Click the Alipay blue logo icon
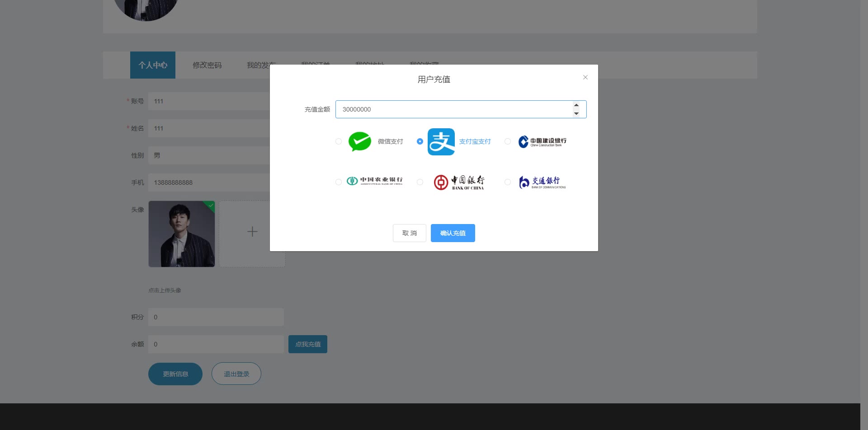This screenshot has height=430, width=868. pyautogui.click(x=441, y=141)
